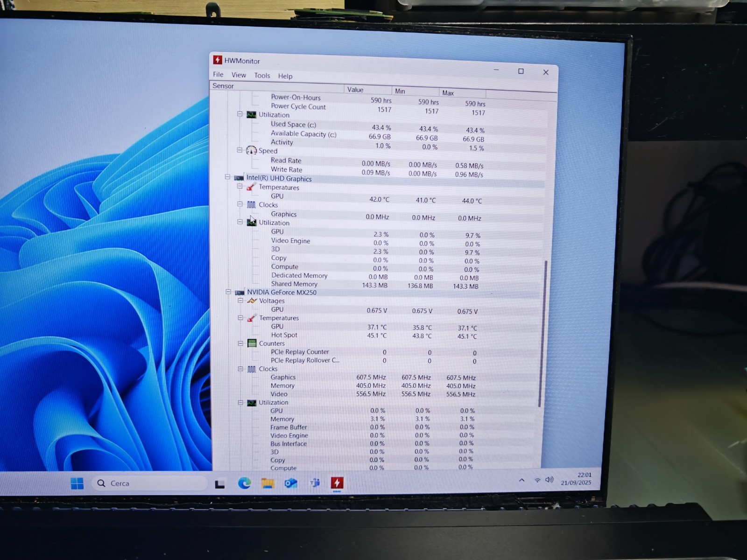The width and height of the screenshot is (747, 560).
Task: Open the volume speaker tray icon
Action: (x=550, y=480)
